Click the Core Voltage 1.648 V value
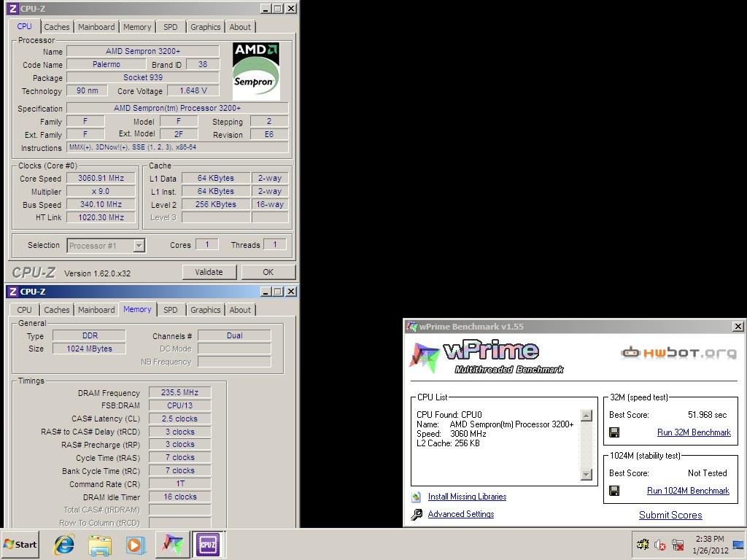747x560 pixels. pos(193,90)
